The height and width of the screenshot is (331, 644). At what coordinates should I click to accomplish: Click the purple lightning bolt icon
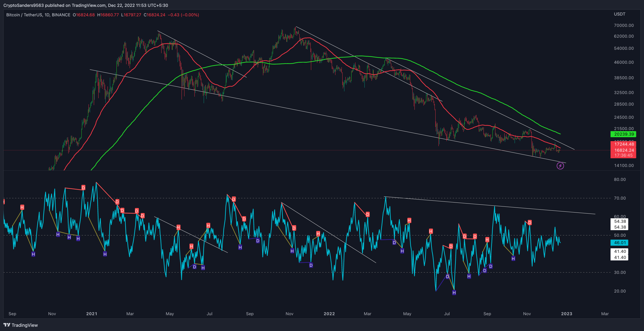tap(560, 166)
